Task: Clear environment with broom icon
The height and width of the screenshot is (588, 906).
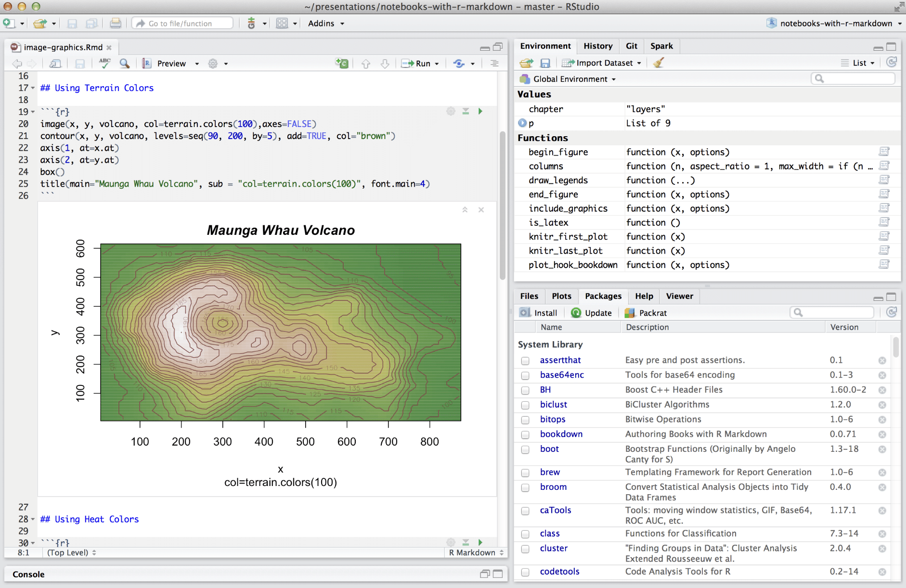Action: [x=659, y=63]
